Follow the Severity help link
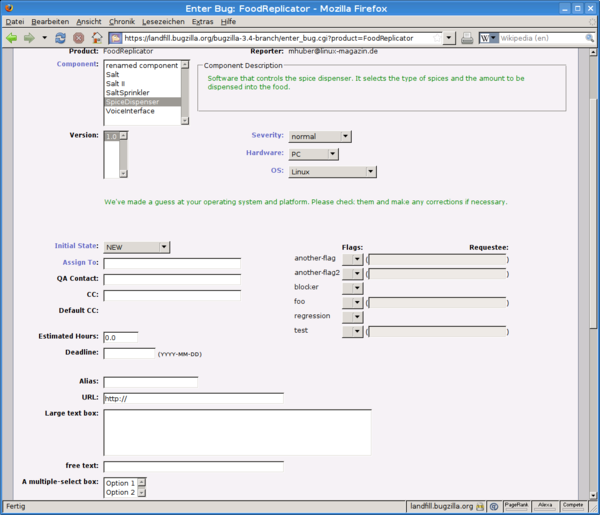The width and height of the screenshot is (600, 515). coord(267,135)
